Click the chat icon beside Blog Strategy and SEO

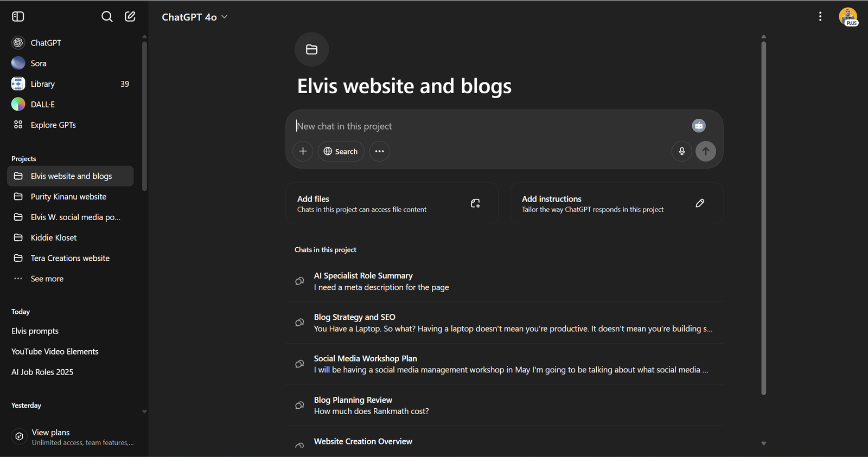pyautogui.click(x=299, y=323)
